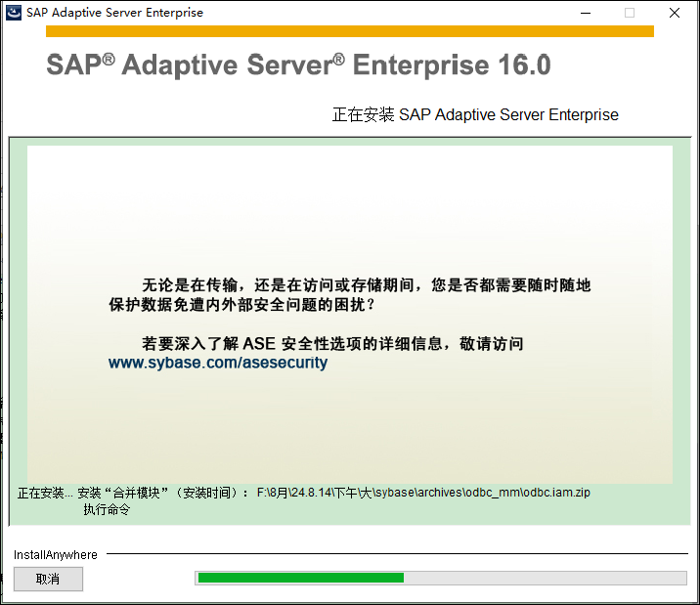Click the 执行命令 status text
Image resolution: width=700 pixels, height=605 pixels.
(107, 509)
